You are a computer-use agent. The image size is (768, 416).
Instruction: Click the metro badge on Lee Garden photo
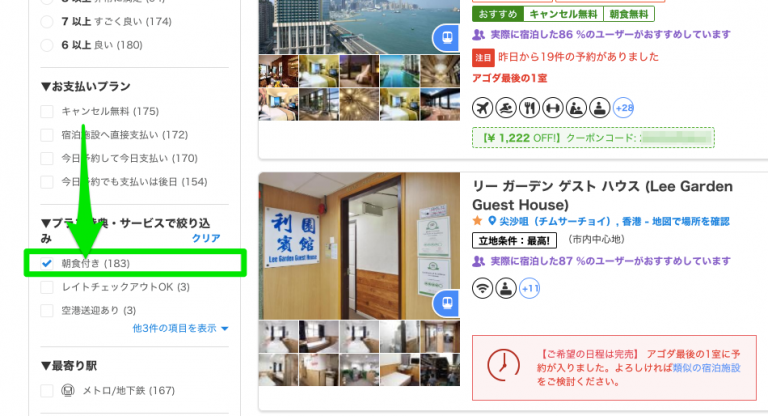[446, 303]
